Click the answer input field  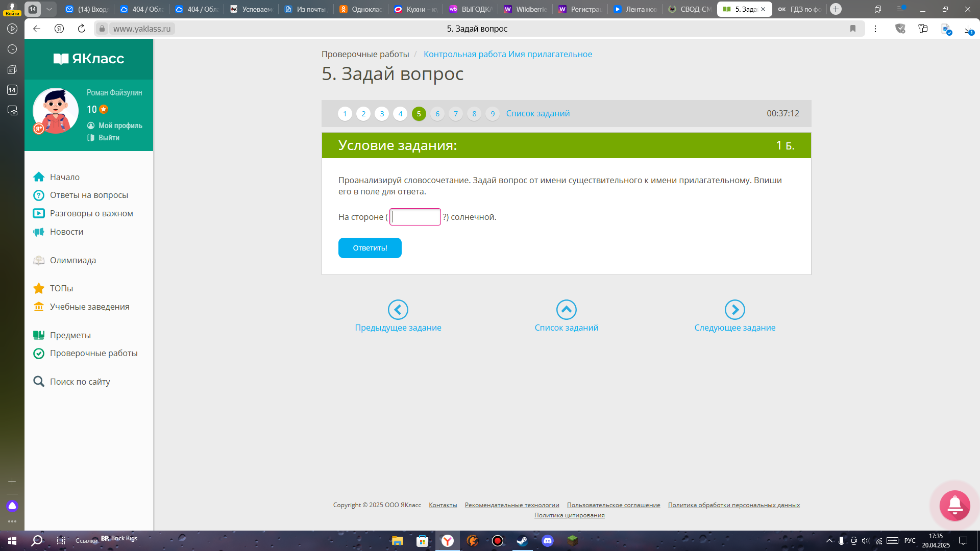pyautogui.click(x=415, y=217)
